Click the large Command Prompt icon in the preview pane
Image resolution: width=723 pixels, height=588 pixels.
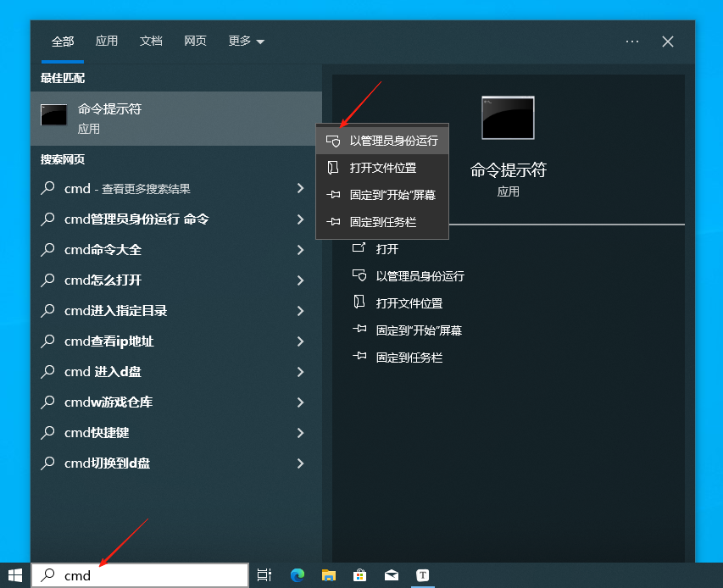point(508,118)
